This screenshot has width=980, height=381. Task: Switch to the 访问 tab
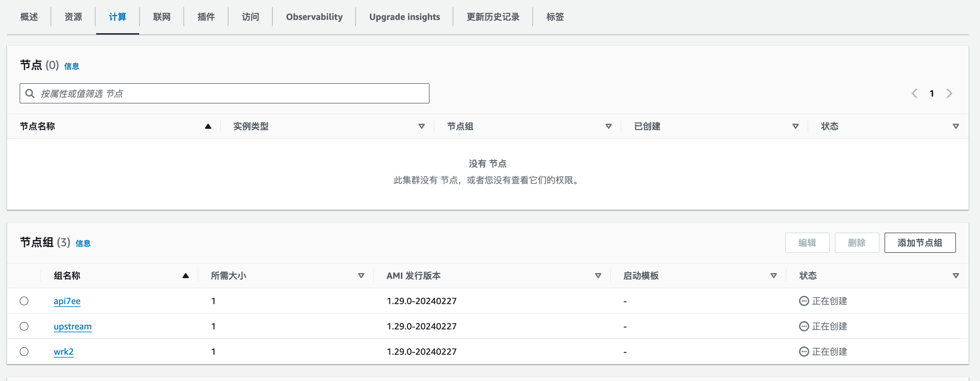pyautogui.click(x=250, y=17)
